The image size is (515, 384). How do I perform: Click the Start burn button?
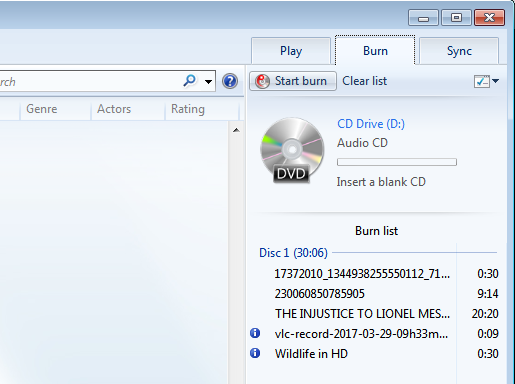(293, 81)
